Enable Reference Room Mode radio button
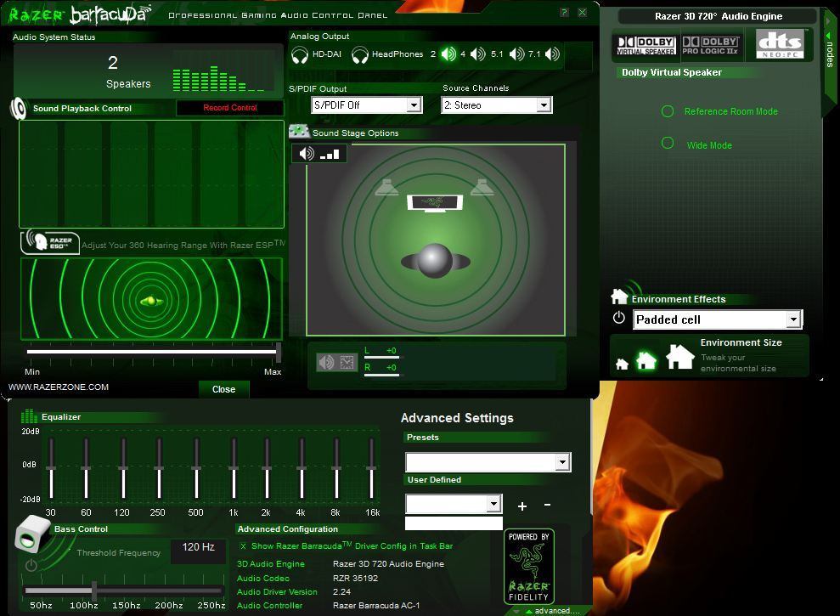The width and height of the screenshot is (840, 616). pos(668,111)
